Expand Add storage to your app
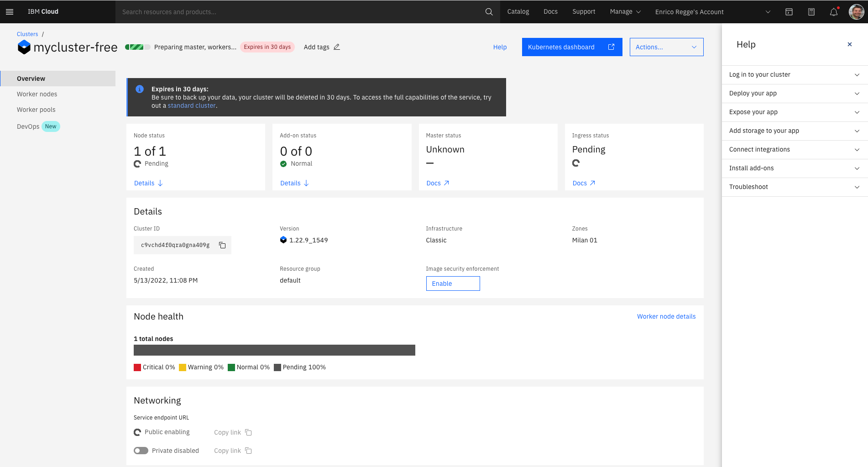The height and width of the screenshot is (467, 868). coord(795,131)
